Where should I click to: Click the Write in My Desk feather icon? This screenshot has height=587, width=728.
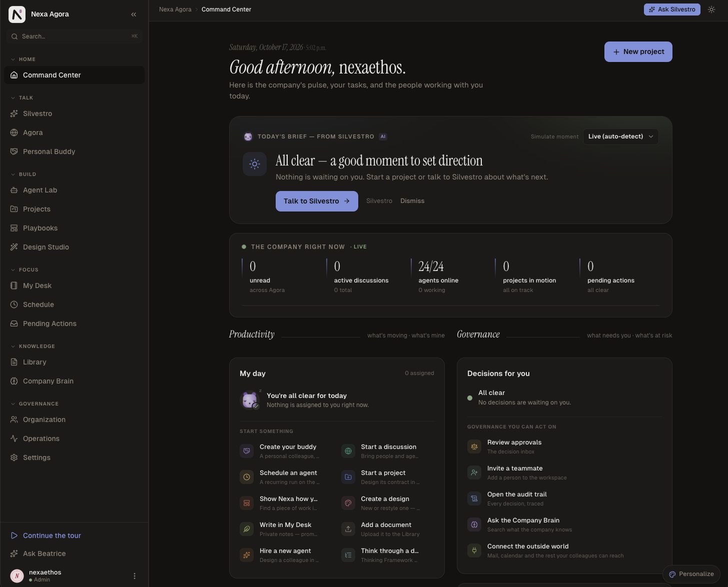[247, 529]
